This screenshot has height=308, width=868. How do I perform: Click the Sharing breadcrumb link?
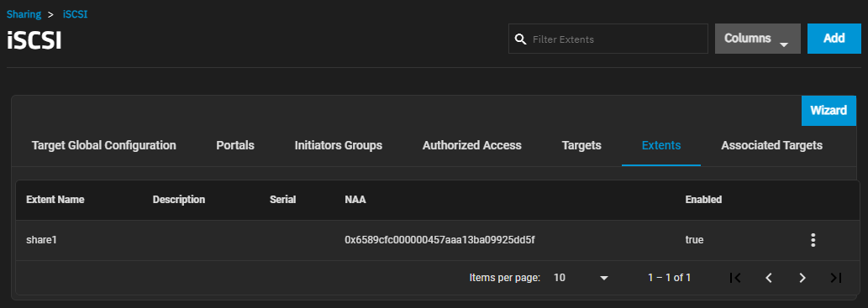click(24, 14)
